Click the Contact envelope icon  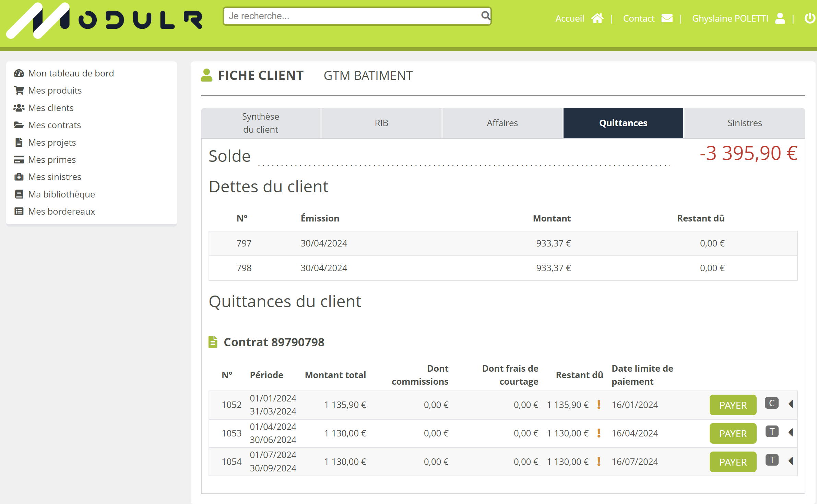tap(667, 18)
